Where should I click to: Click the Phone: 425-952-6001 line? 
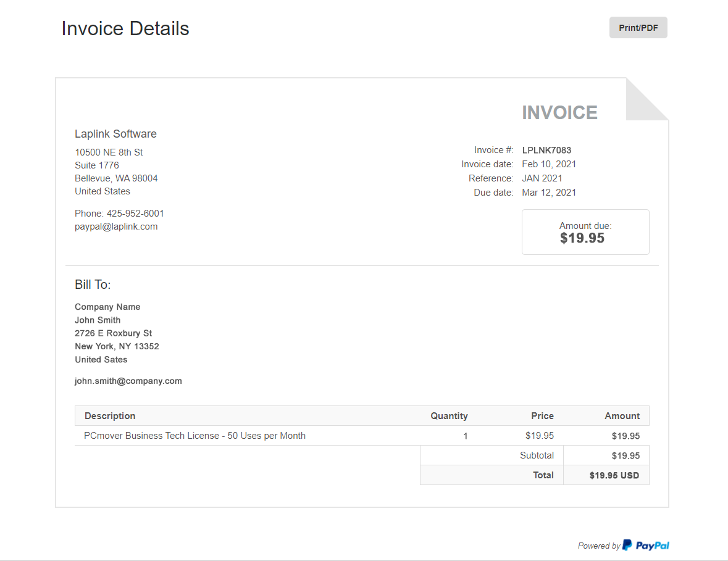(119, 214)
